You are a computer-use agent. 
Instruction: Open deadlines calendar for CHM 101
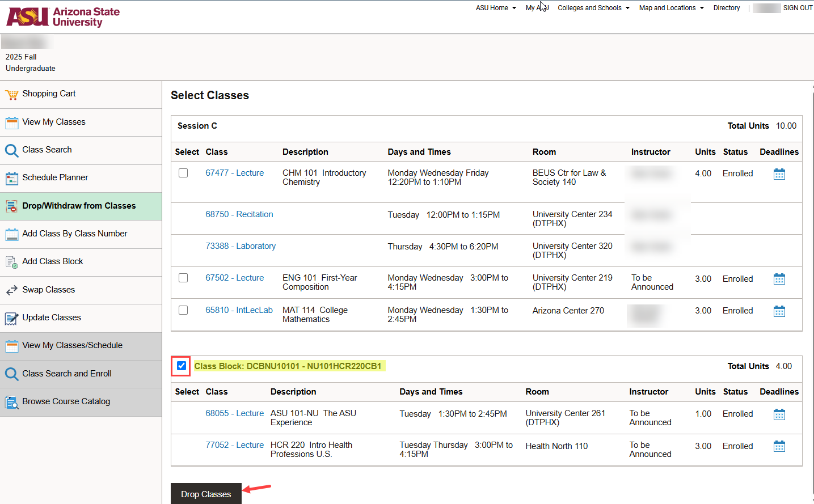(x=779, y=174)
